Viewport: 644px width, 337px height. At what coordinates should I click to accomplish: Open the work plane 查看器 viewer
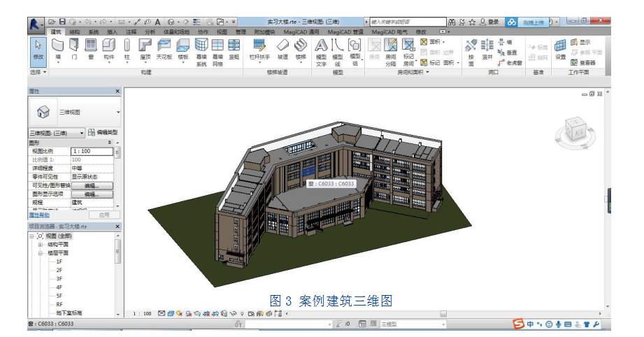pyautogui.click(x=583, y=62)
